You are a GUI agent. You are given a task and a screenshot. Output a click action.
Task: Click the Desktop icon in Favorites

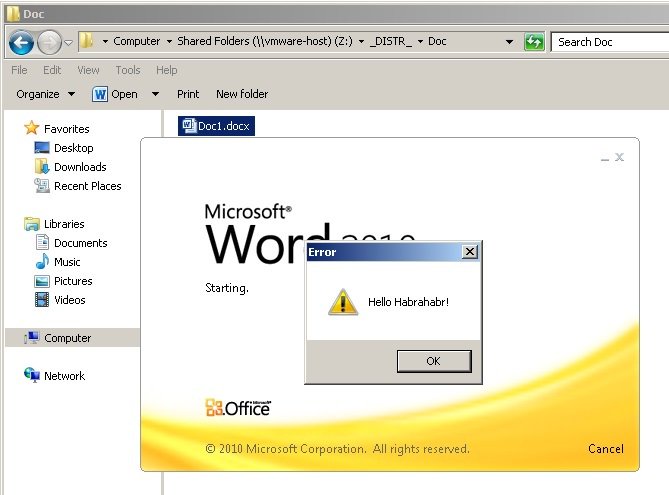tap(41, 148)
